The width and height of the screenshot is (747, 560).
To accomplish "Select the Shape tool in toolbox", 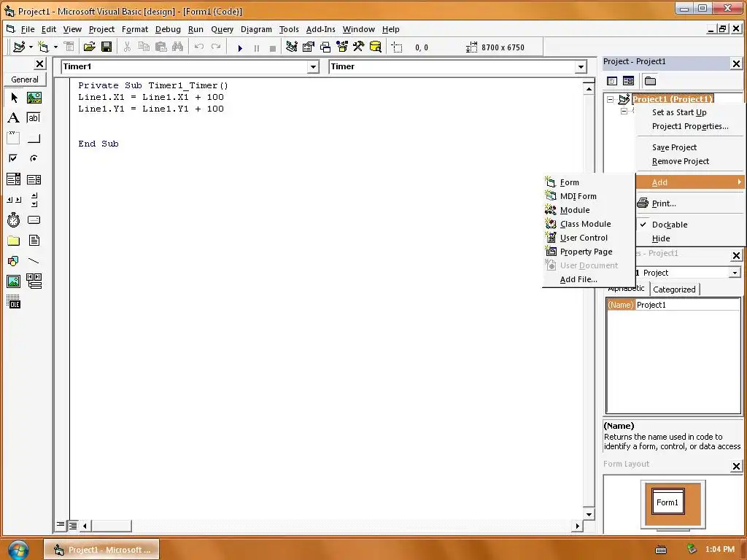I will coord(14,261).
